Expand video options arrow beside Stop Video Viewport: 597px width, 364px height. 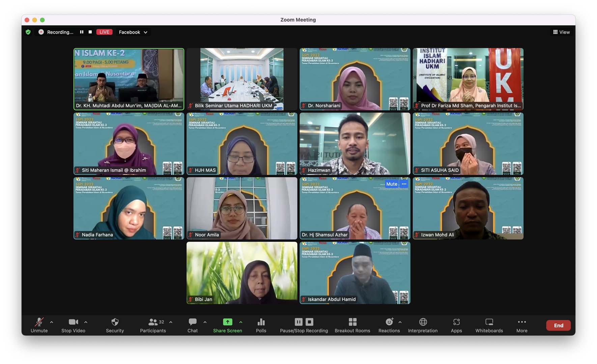point(86,322)
